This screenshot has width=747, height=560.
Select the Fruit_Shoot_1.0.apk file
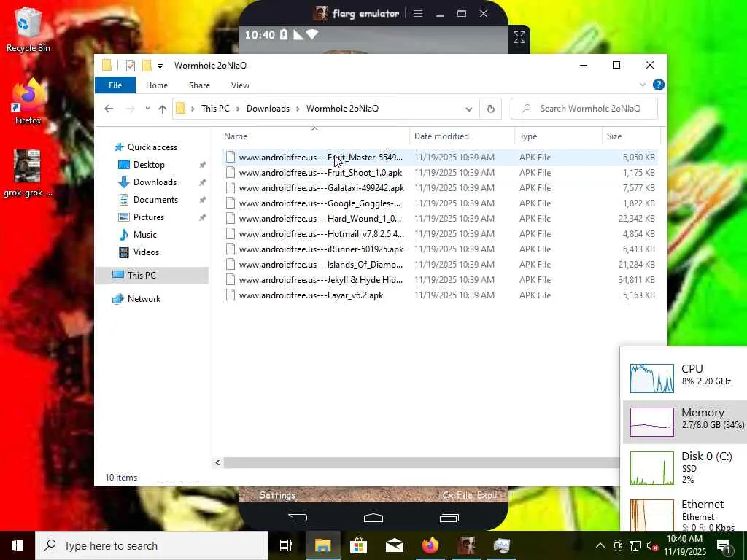pyautogui.click(x=441, y=172)
